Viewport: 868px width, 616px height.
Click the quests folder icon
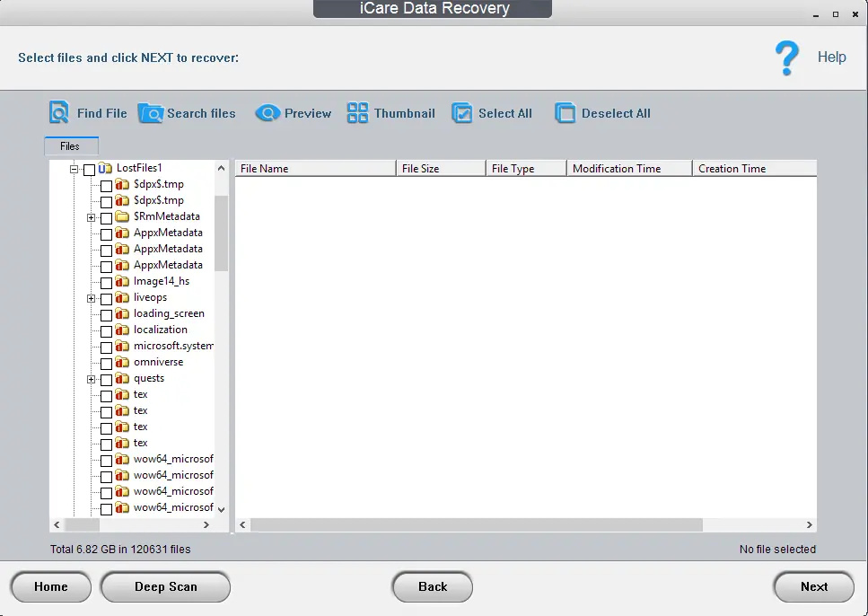pyautogui.click(x=122, y=378)
